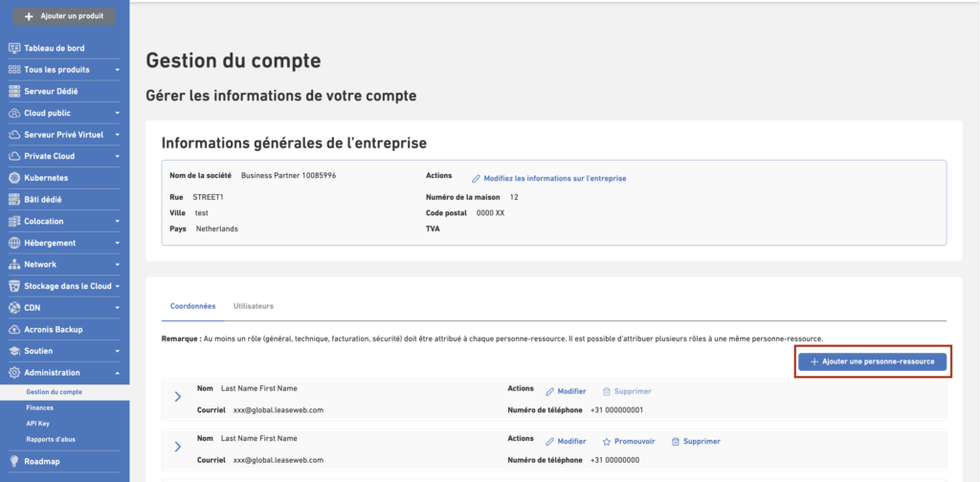The width and height of the screenshot is (980, 482).
Task: Click the Colocation icon
Action: 14,221
